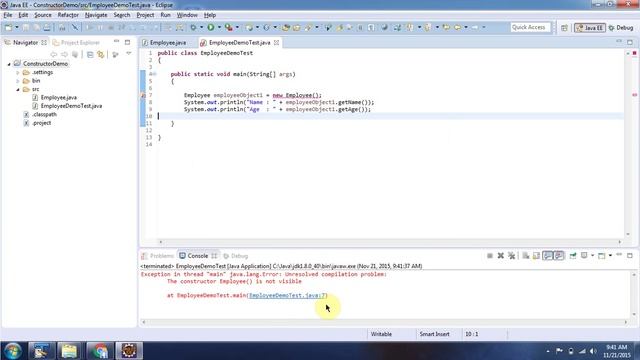Click the Run Last Tool external tools icon

[x=229, y=27]
